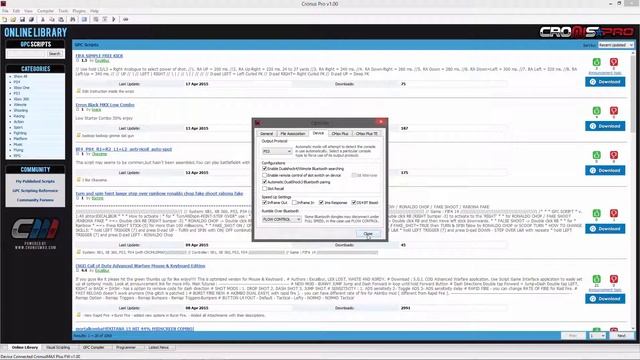The image size is (640, 360).
Task: Enable remote control of slot switch checkbox
Action: tap(264, 175)
